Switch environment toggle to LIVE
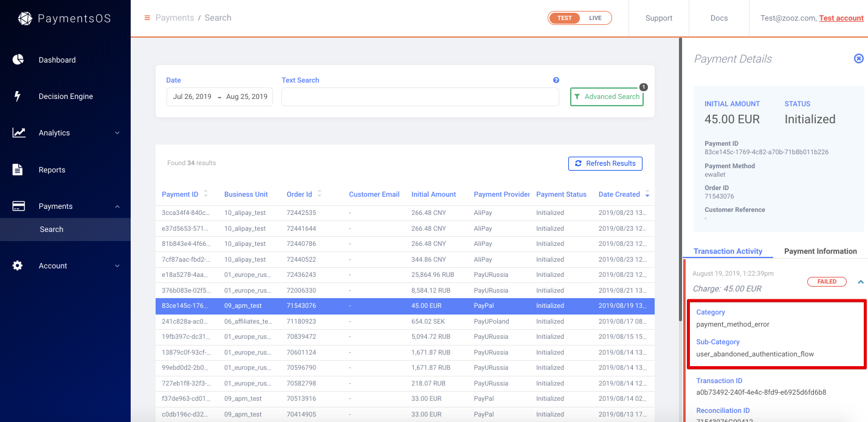Image resolution: width=868 pixels, height=422 pixels. tap(595, 18)
